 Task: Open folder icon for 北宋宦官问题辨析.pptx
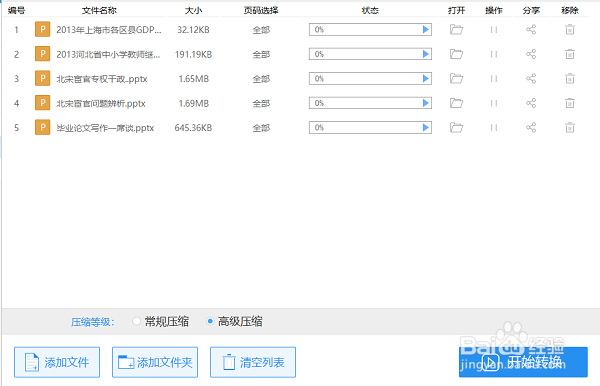[456, 103]
